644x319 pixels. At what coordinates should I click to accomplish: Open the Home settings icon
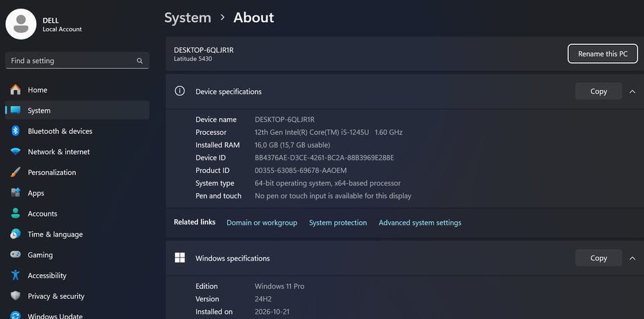point(15,90)
